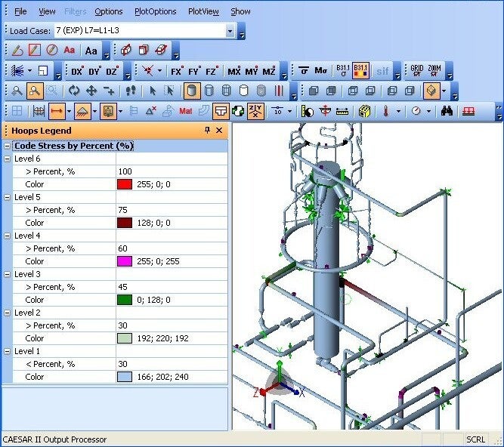Viewport: 504px width, 447px height.
Task: Select the MX moment toolbar button
Action: tap(233, 71)
